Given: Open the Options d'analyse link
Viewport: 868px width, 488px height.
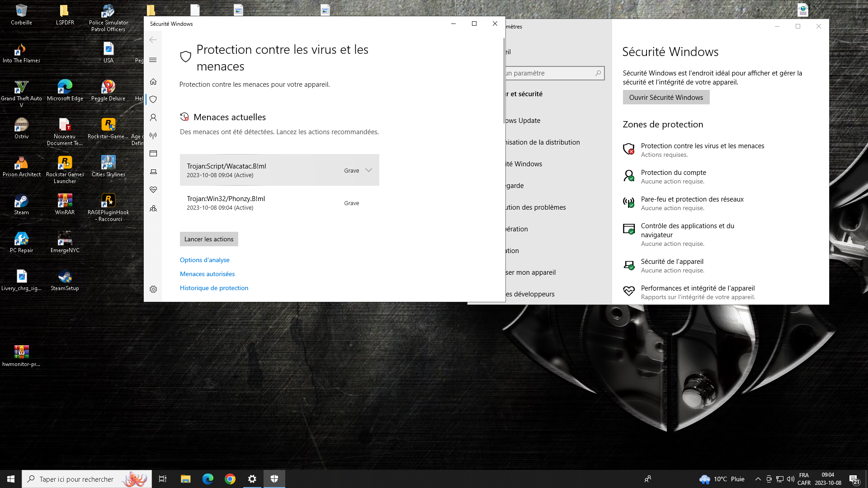Looking at the screenshot, I should tap(204, 260).
